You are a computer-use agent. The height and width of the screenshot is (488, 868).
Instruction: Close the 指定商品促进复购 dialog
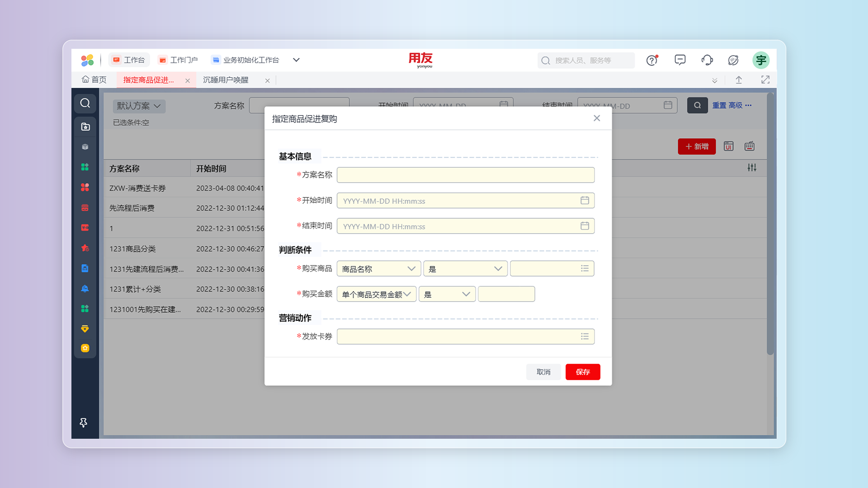[596, 118]
